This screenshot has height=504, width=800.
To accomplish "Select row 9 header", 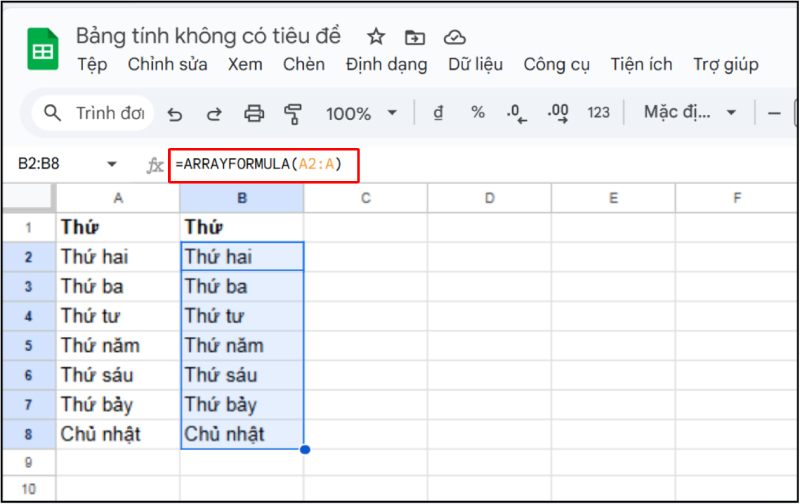I will [28, 463].
